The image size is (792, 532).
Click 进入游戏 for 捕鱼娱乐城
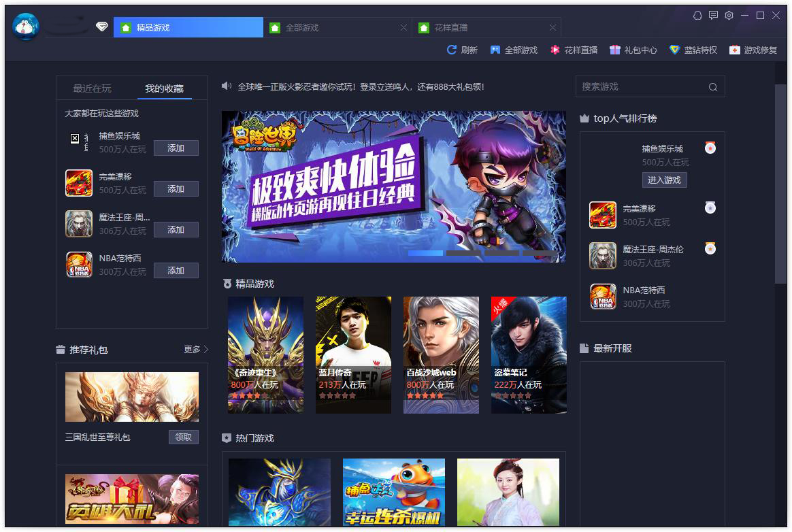point(664,180)
